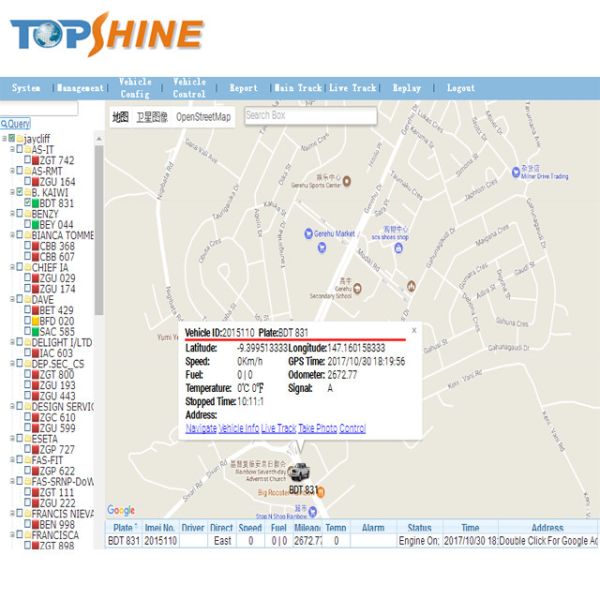Click the Live Track link in popup

(279, 428)
